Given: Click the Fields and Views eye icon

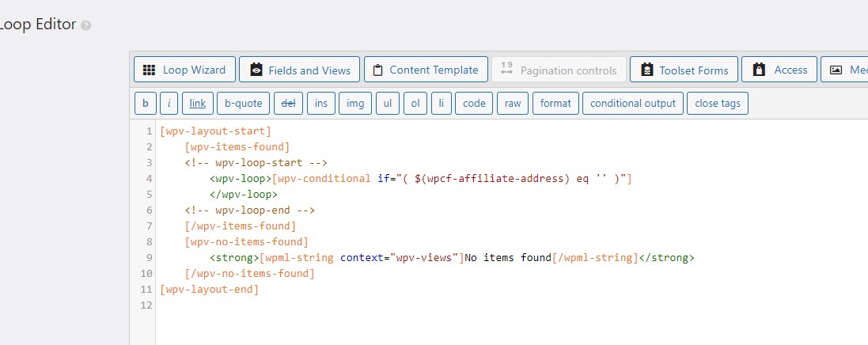Looking at the screenshot, I should pos(256,70).
